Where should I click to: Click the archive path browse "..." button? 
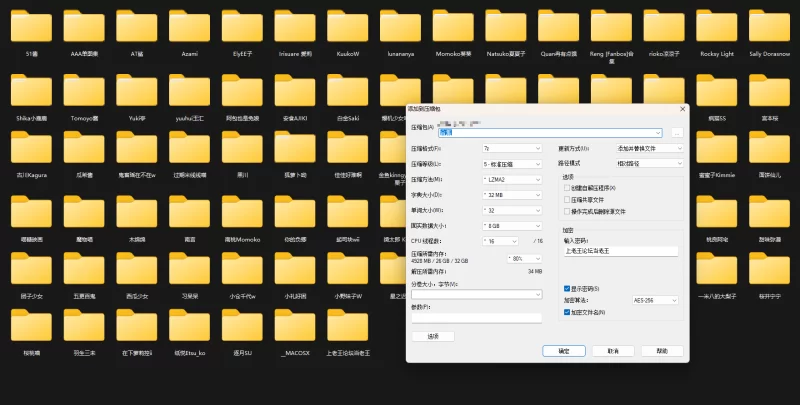(677, 132)
